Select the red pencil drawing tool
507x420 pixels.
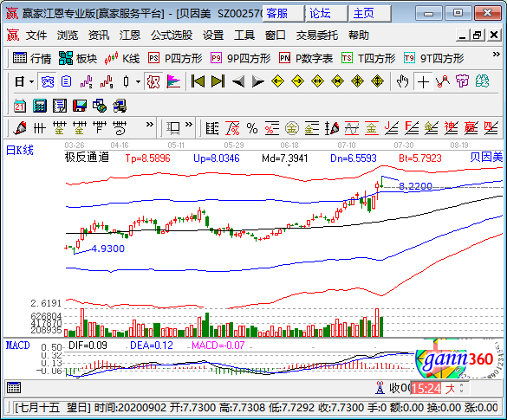pos(20,128)
